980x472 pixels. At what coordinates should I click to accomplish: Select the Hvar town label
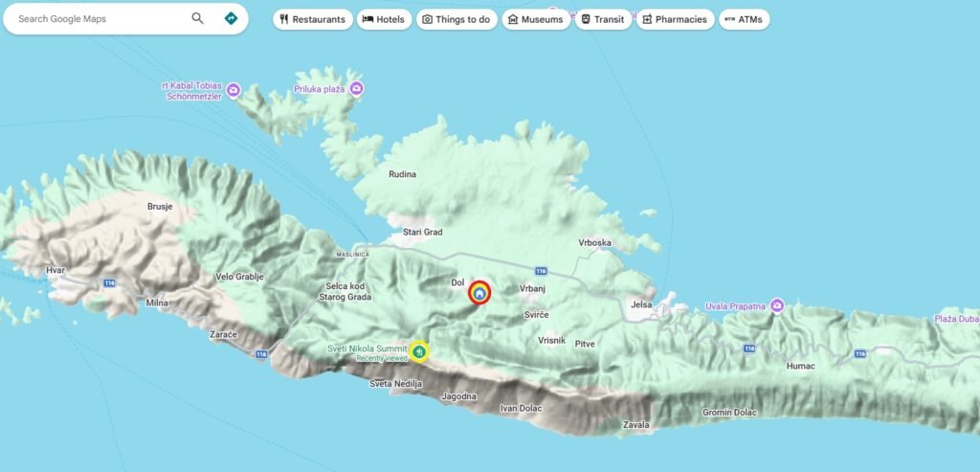56,270
